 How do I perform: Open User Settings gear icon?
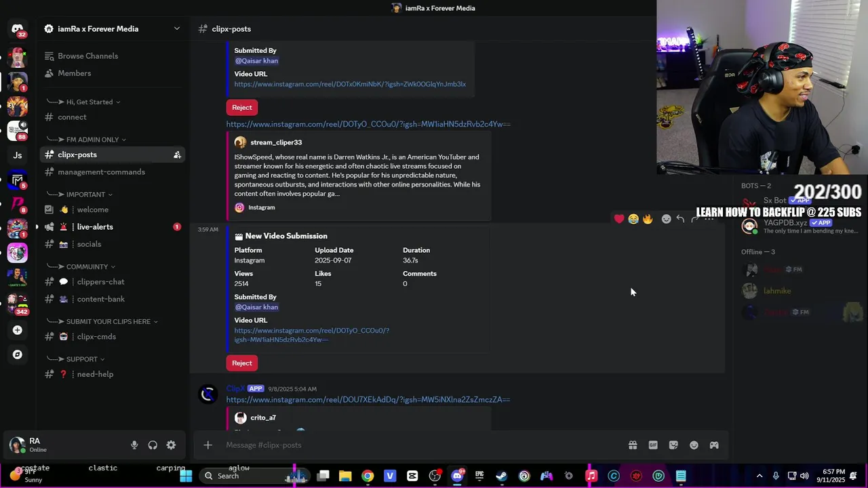click(171, 445)
